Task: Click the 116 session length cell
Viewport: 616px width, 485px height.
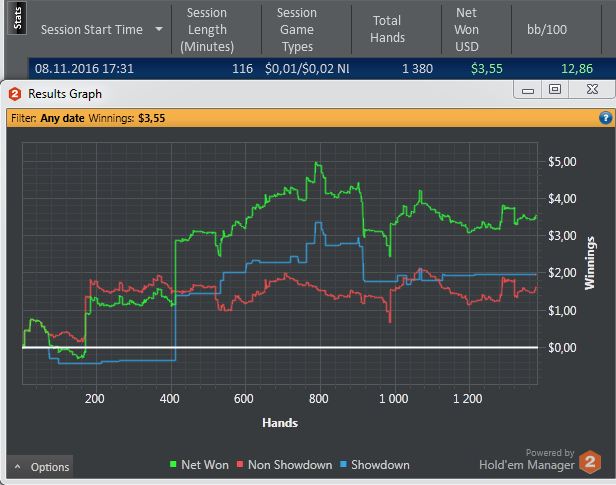Action: pos(242,69)
